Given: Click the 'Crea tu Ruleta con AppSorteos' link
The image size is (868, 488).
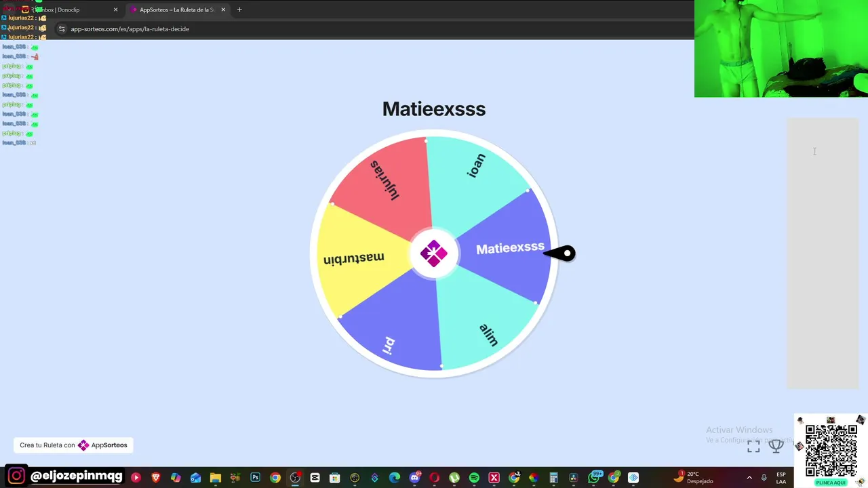Looking at the screenshot, I should 73,445.
